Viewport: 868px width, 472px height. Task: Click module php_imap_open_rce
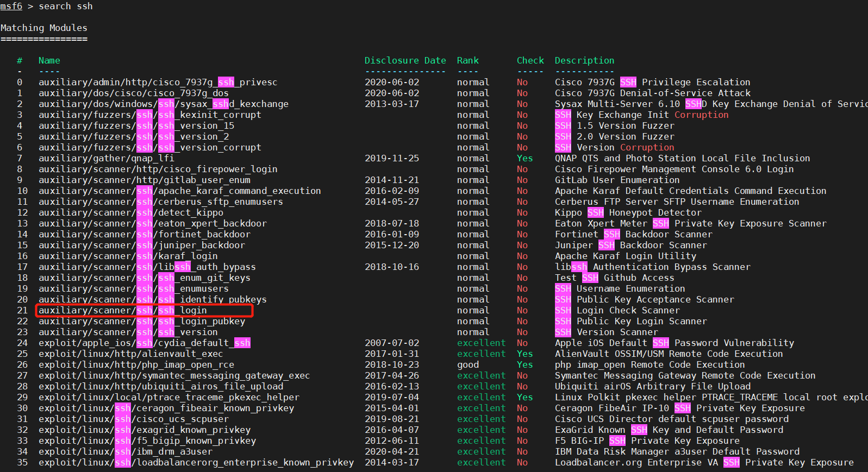(x=136, y=364)
